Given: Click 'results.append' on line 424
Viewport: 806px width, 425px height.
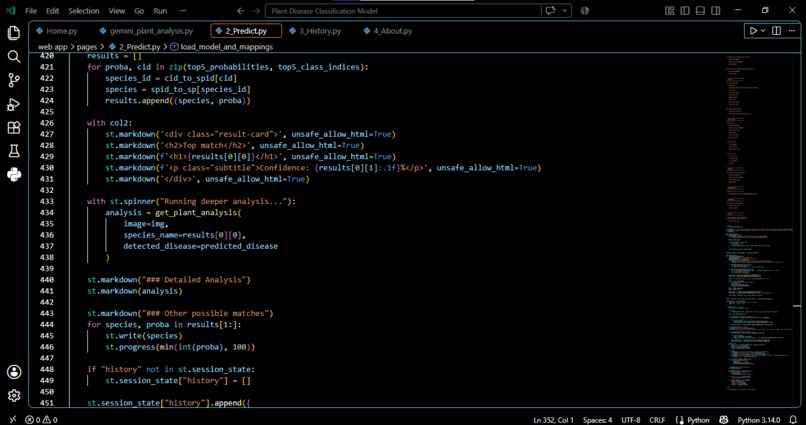Looking at the screenshot, I should click(137, 100).
